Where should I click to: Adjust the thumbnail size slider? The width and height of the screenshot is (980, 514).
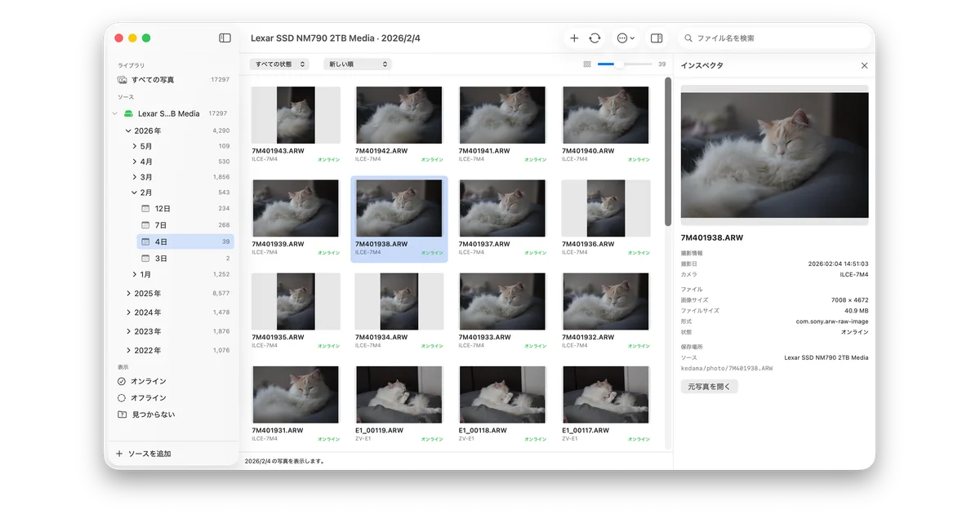(x=624, y=64)
